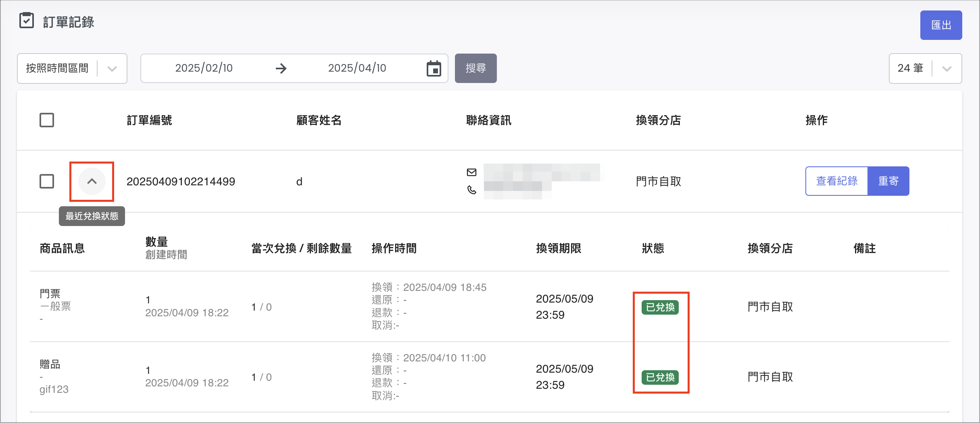
Task: Open 查看紀錄 for the order
Action: [837, 181]
